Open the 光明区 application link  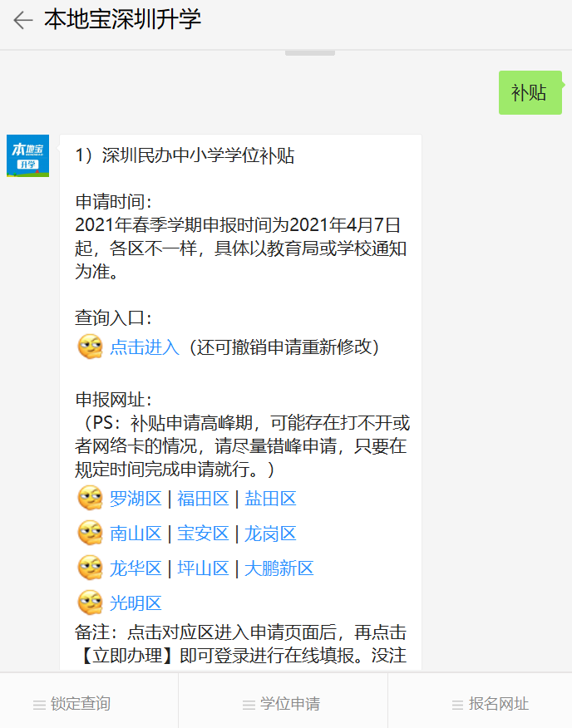[x=136, y=603]
